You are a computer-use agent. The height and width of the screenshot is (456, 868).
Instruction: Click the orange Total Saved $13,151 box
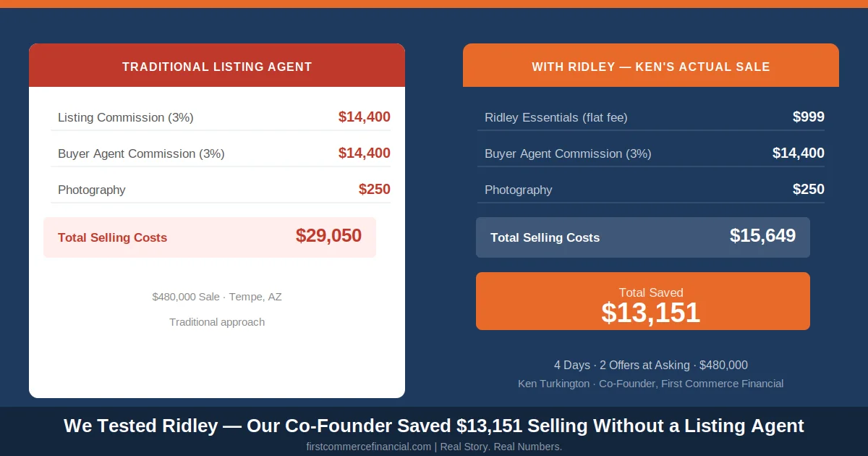643,301
